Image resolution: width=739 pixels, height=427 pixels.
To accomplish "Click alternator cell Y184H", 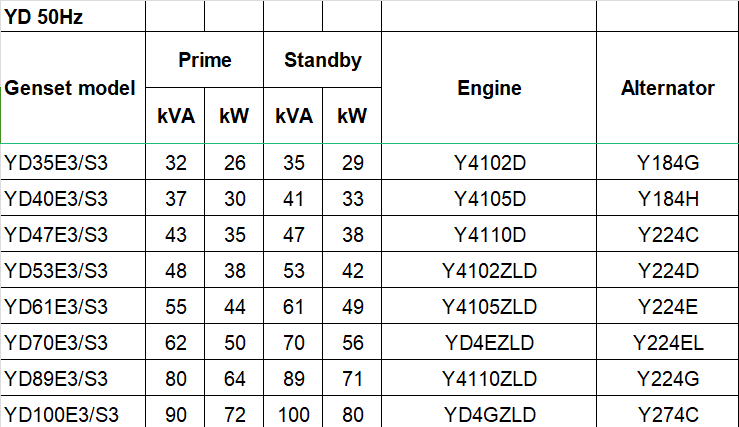I will pos(667,198).
